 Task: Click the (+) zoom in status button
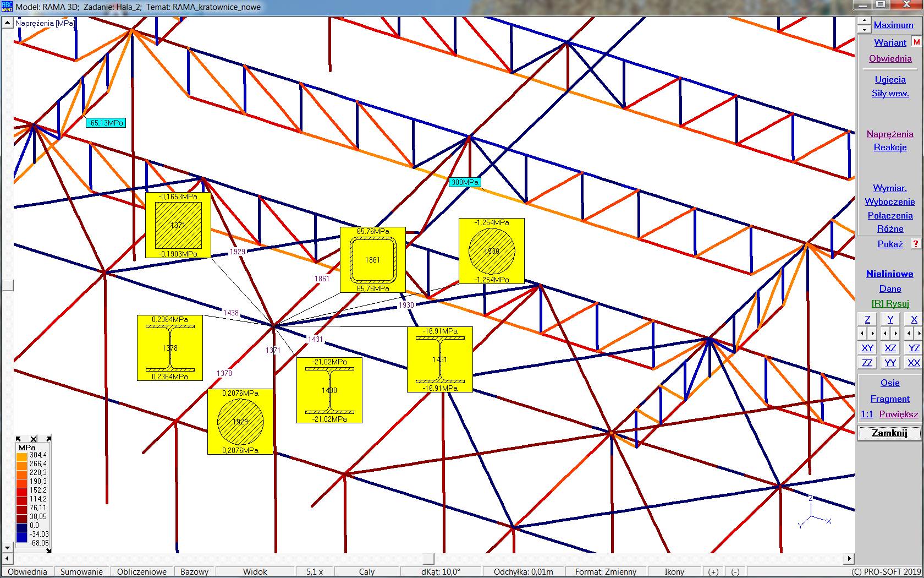pos(713,572)
